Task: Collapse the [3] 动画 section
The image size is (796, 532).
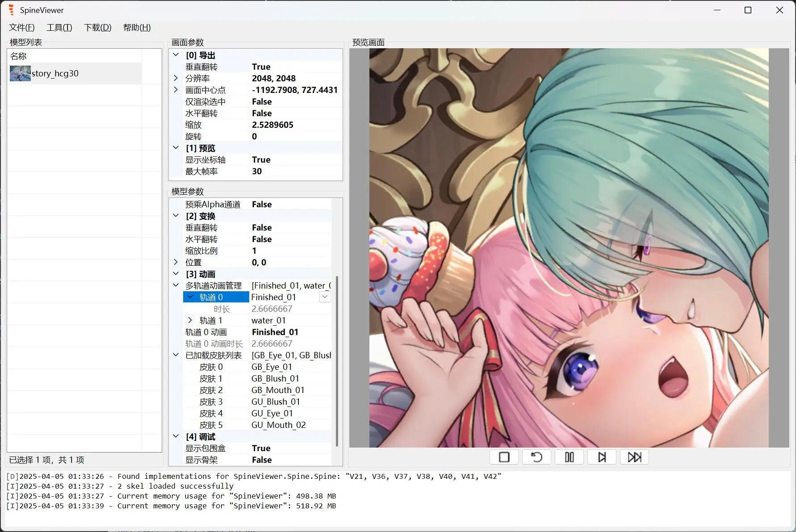Action: (176, 274)
